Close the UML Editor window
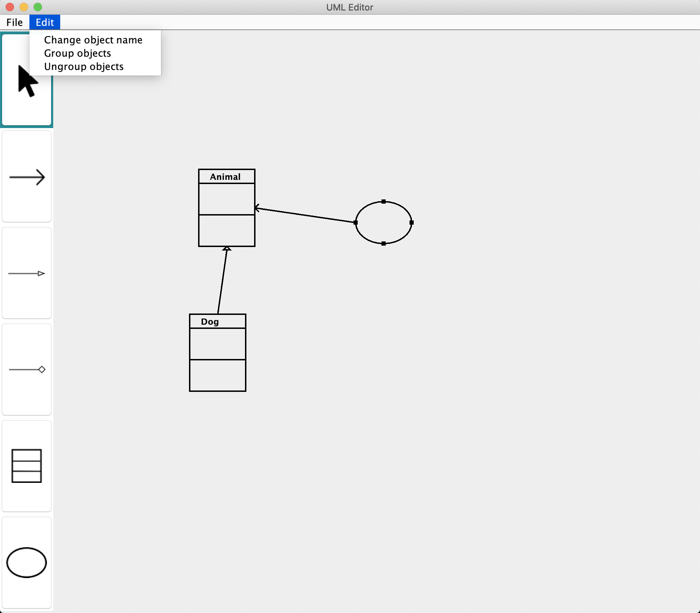Screen dimensions: 700x613 10,7
